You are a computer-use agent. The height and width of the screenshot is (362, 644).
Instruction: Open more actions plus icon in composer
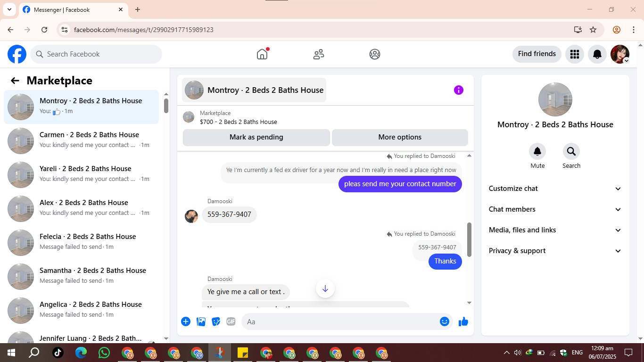pos(186,321)
